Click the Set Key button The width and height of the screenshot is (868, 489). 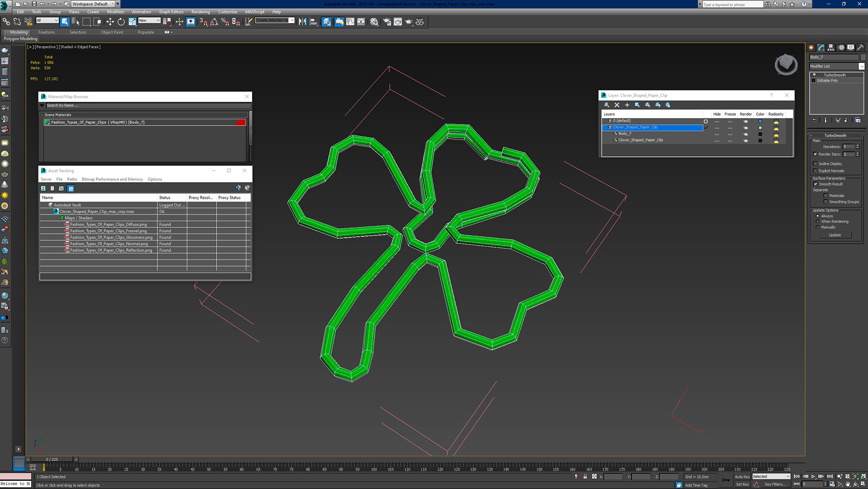(742, 484)
